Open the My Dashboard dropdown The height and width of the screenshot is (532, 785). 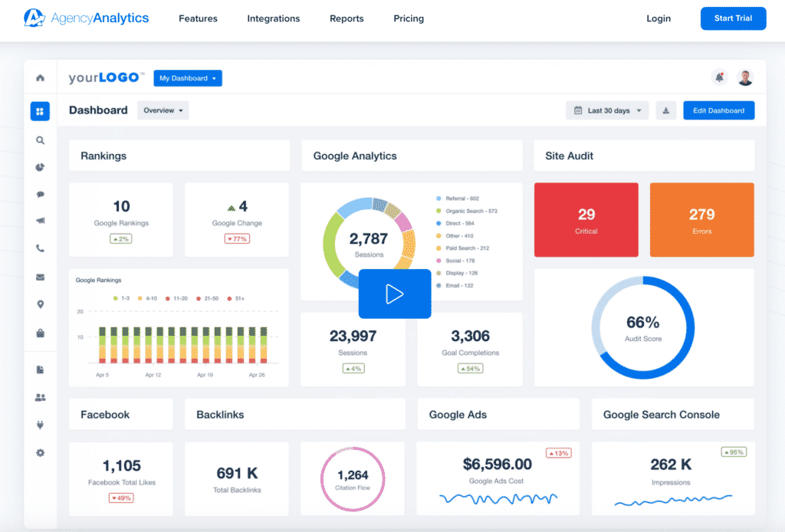[x=187, y=77]
